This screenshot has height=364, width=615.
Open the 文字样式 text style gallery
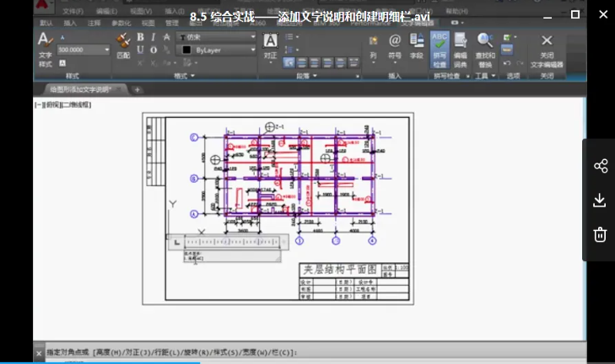point(46,50)
